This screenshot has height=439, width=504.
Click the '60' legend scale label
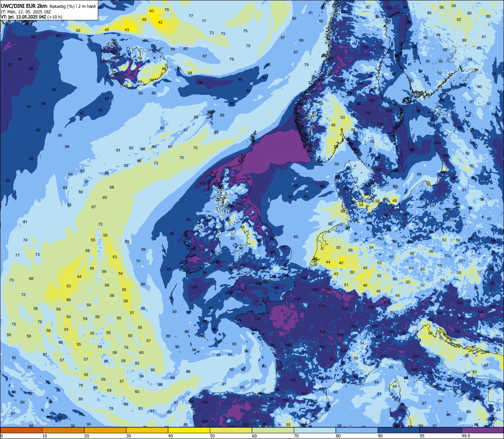254,436
